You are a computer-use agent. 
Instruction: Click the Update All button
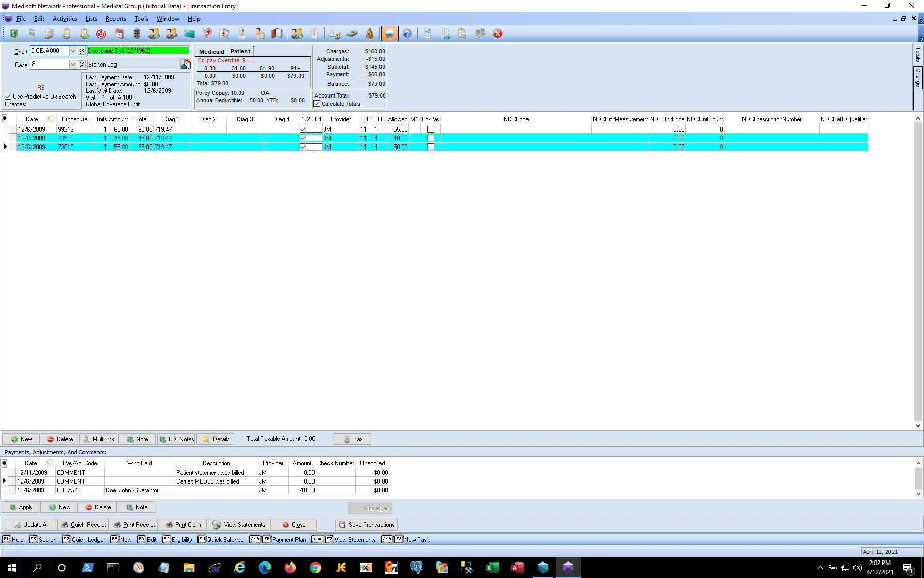[x=30, y=525]
